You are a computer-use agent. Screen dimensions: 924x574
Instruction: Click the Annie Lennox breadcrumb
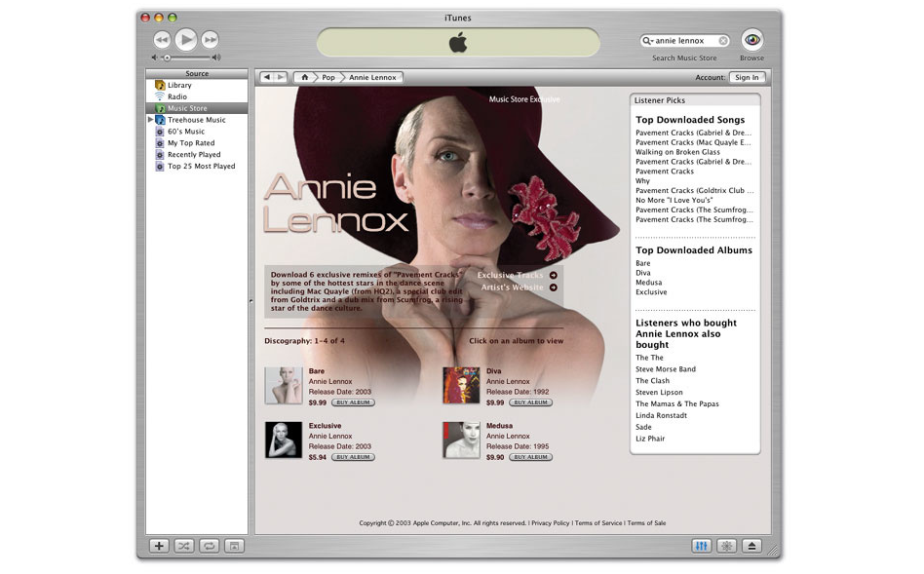(372, 77)
